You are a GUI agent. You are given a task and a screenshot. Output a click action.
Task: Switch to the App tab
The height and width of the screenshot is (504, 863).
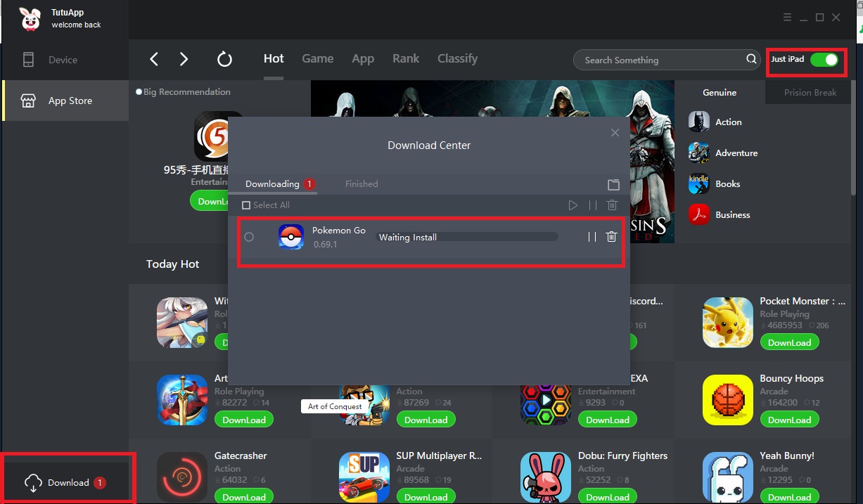click(363, 58)
